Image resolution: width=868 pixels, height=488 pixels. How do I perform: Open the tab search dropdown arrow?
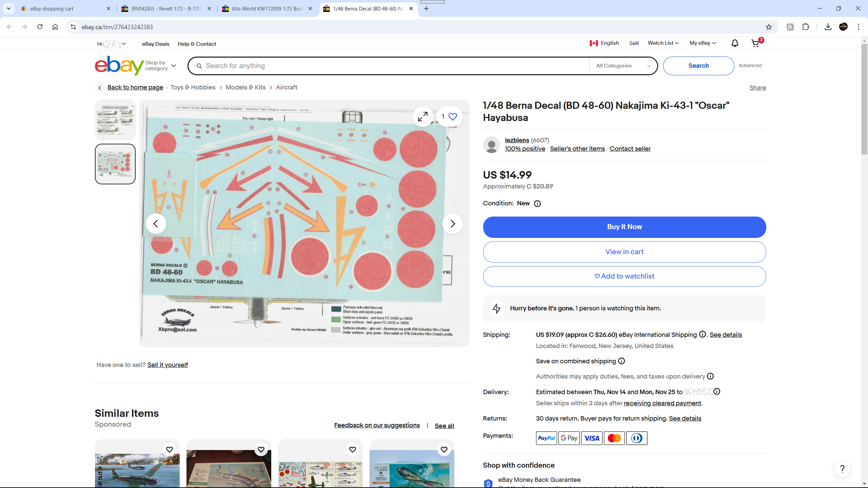coord(8,8)
